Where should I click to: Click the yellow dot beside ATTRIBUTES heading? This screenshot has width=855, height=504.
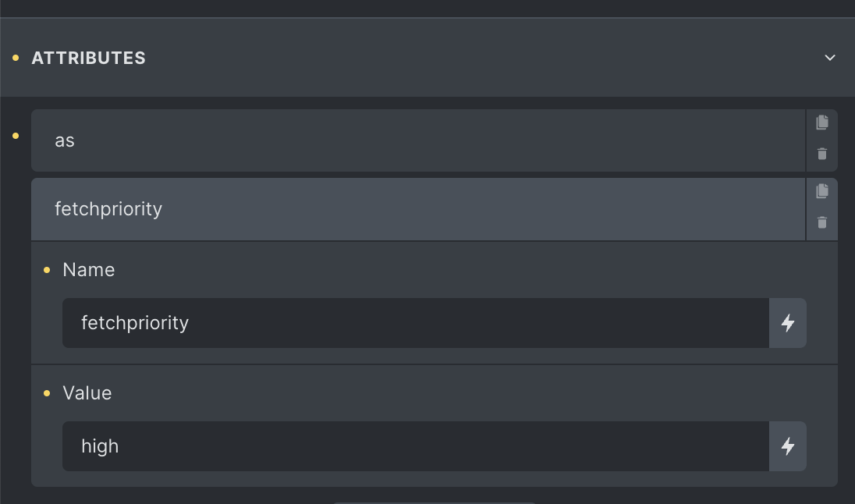[x=16, y=58]
